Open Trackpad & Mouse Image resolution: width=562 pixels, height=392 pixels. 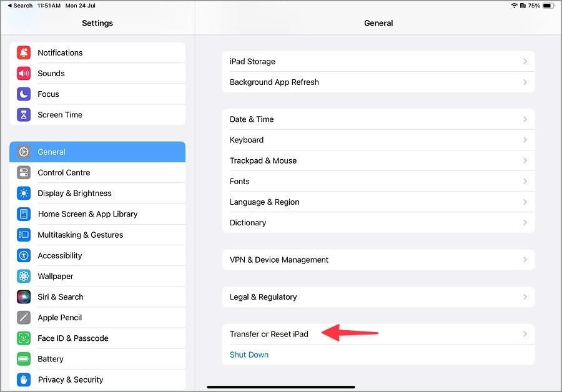click(378, 160)
